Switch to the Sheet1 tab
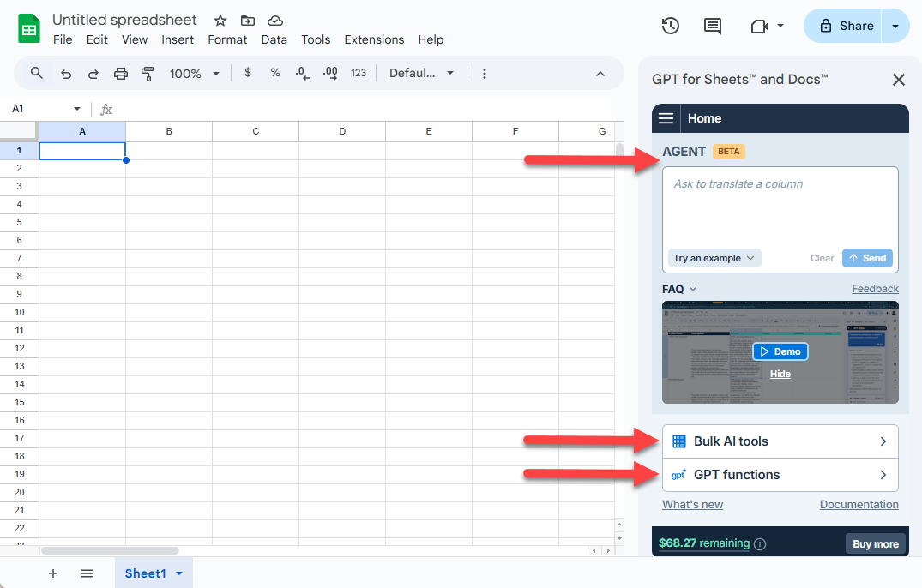Image resolution: width=922 pixels, height=588 pixels. (148, 573)
